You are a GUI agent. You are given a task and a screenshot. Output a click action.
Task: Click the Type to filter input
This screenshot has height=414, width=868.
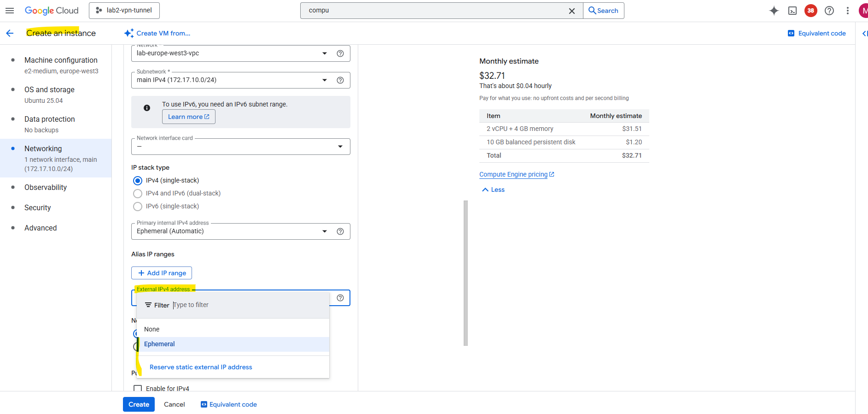click(x=249, y=305)
